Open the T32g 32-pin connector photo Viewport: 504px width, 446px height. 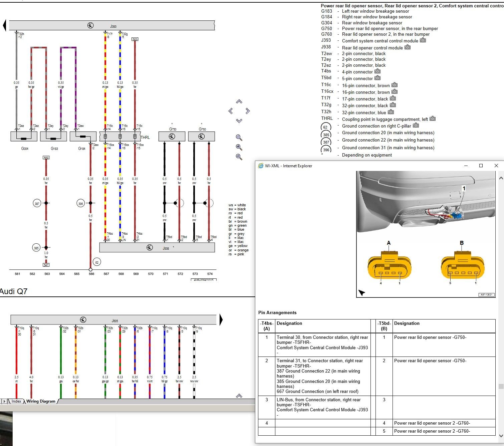coord(393,105)
